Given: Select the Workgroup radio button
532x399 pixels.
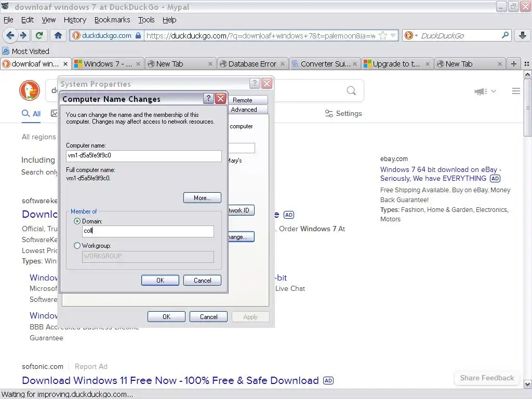Looking at the screenshot, I should click(77, 246).
